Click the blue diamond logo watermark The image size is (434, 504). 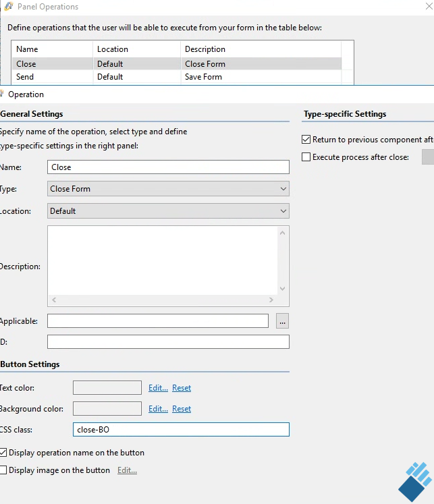point(415,482)
